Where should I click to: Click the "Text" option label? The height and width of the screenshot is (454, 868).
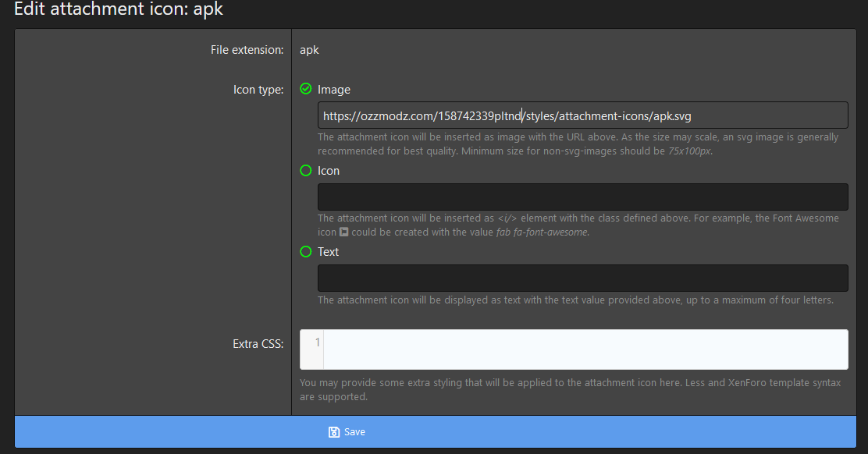(x=329, y=252)
